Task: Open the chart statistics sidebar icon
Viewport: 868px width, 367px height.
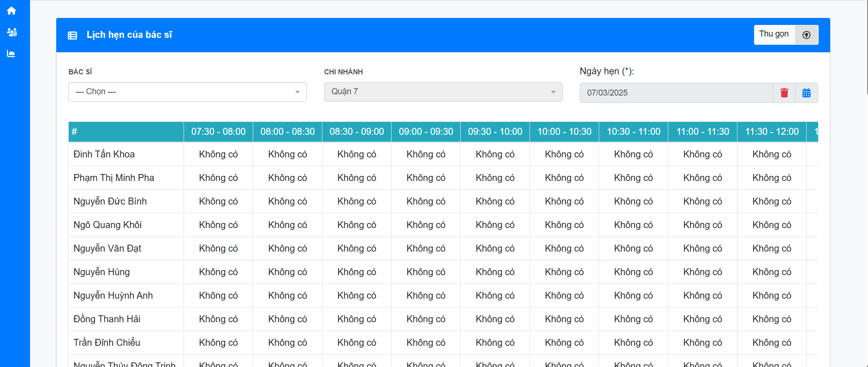Action: [11, 54]
